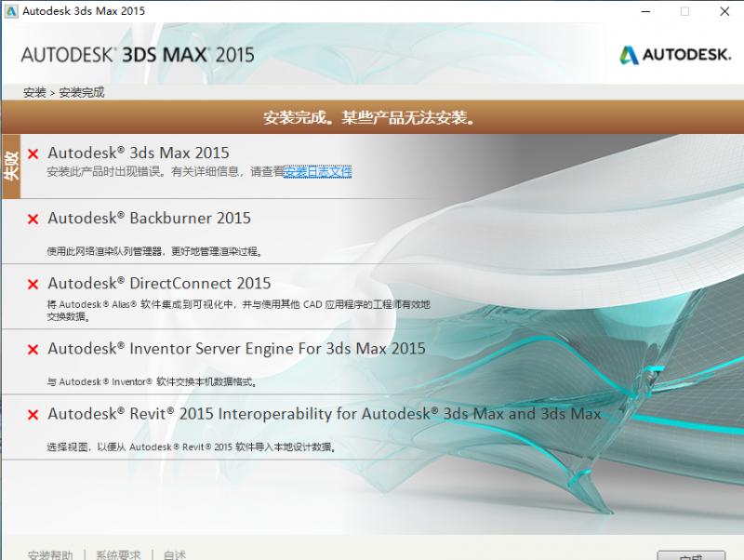744x560 pixels.
Task: Click the red X beside Autodesk 3ds Max 2015
Action: pyautogui.click(x=33, y=154)
